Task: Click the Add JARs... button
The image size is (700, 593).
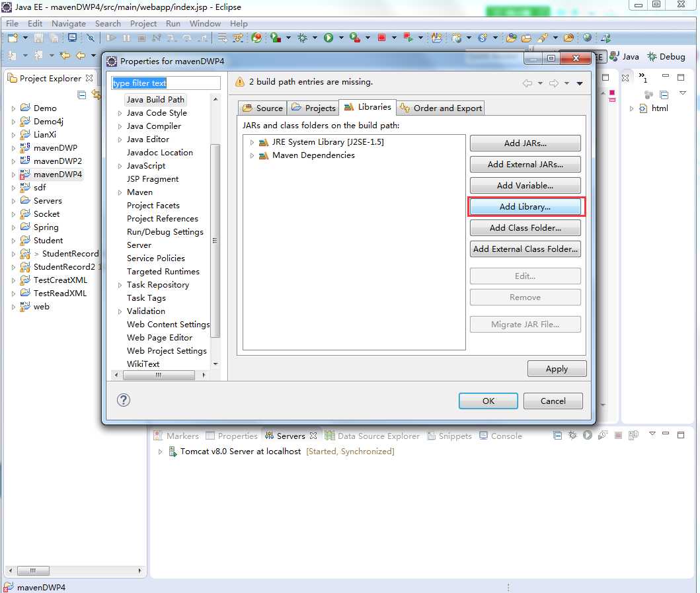Action: click(525, 143)
